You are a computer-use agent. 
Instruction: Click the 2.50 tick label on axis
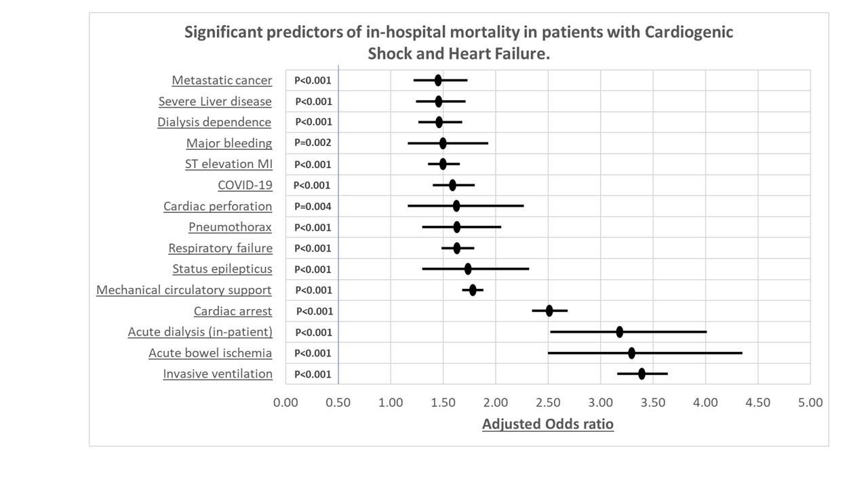point(548,403)
